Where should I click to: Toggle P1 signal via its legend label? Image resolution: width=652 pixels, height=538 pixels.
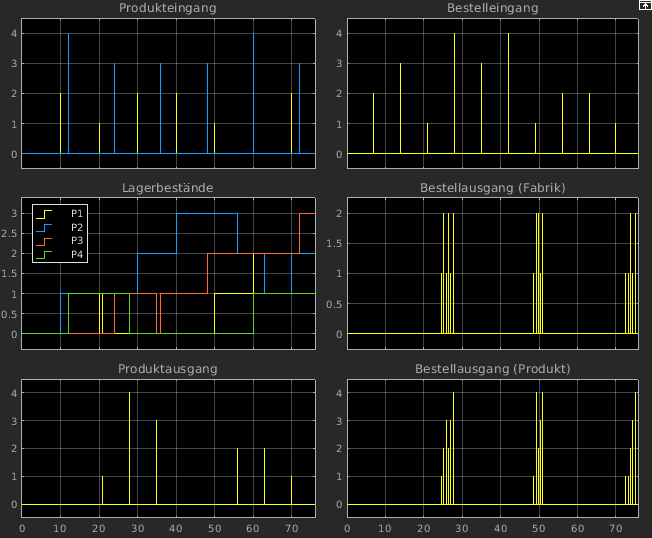(77, 213)
